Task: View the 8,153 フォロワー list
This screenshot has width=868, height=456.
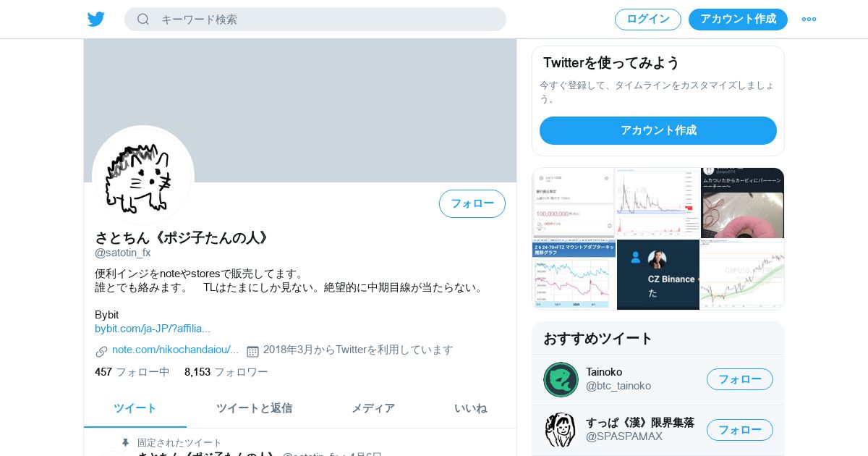Action: point(226,372)
